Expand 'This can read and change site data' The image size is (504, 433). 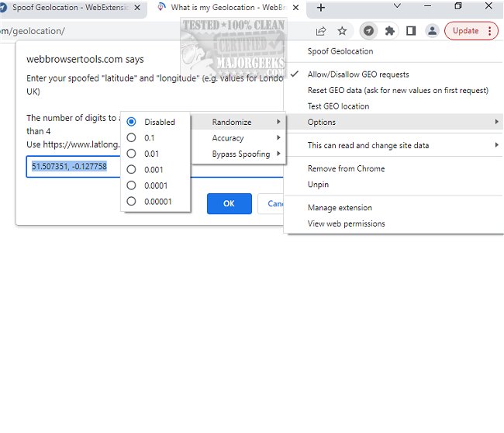[x=394, y=145]
